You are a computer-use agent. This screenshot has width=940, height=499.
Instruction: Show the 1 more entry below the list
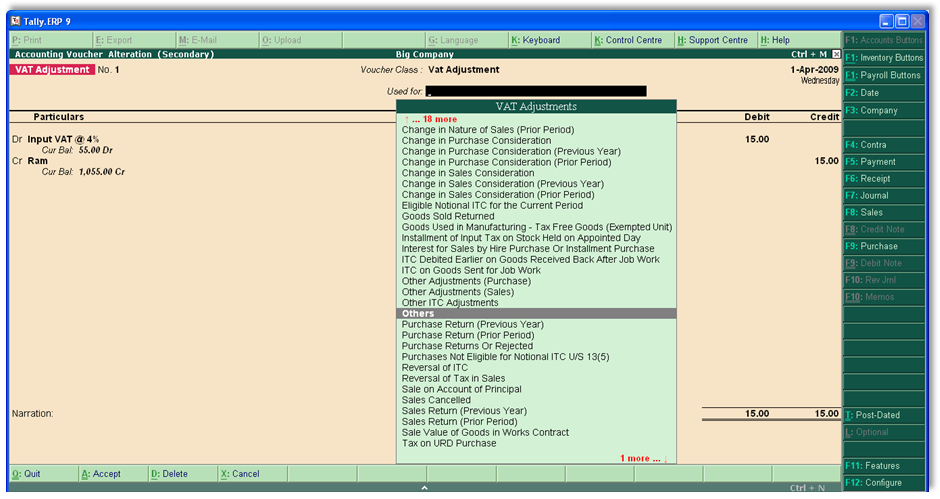coord(644,458)
